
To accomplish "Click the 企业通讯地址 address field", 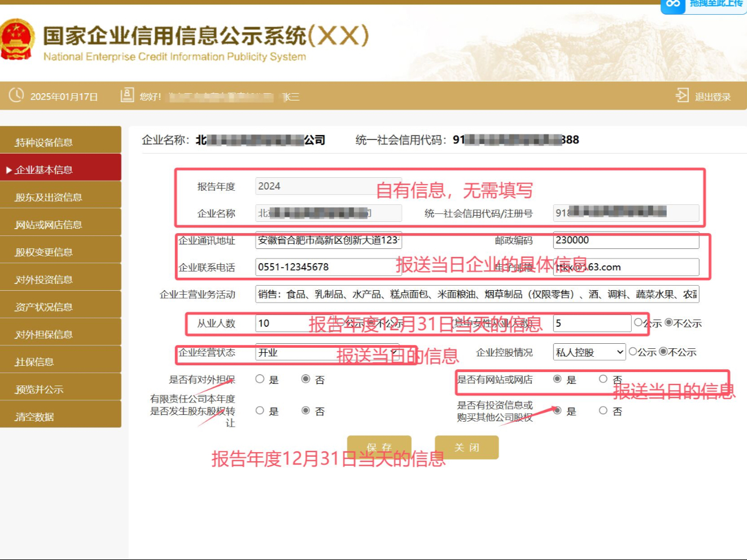I will (329, 240).
